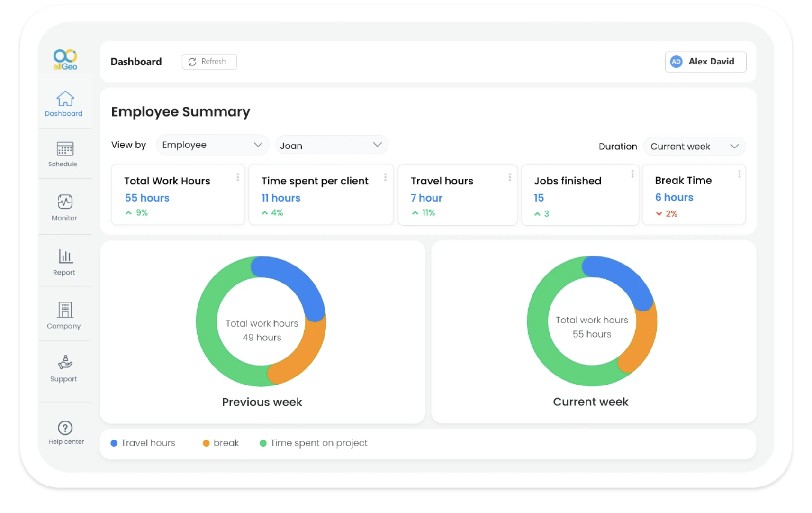The width and height of the screenshot is (812, 513).
Task: Open Total Work Hours card options menu
Action: click(238, 177)
